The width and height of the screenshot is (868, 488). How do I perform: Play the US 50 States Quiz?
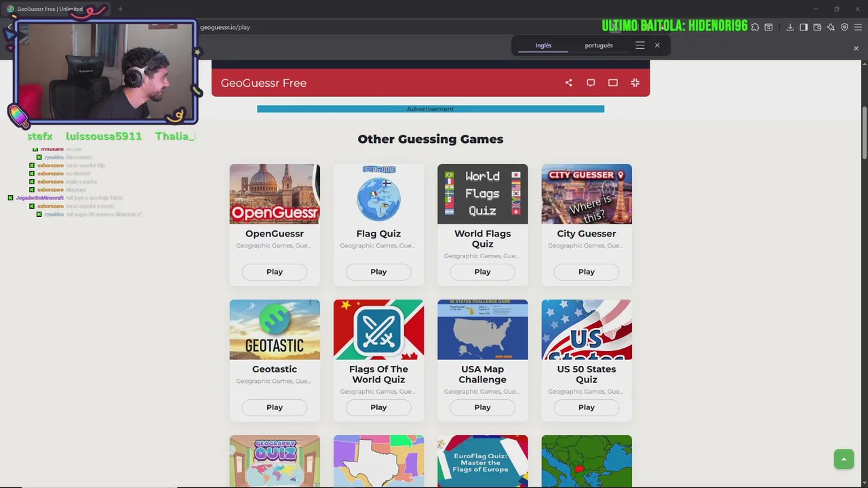pos(587,407)
